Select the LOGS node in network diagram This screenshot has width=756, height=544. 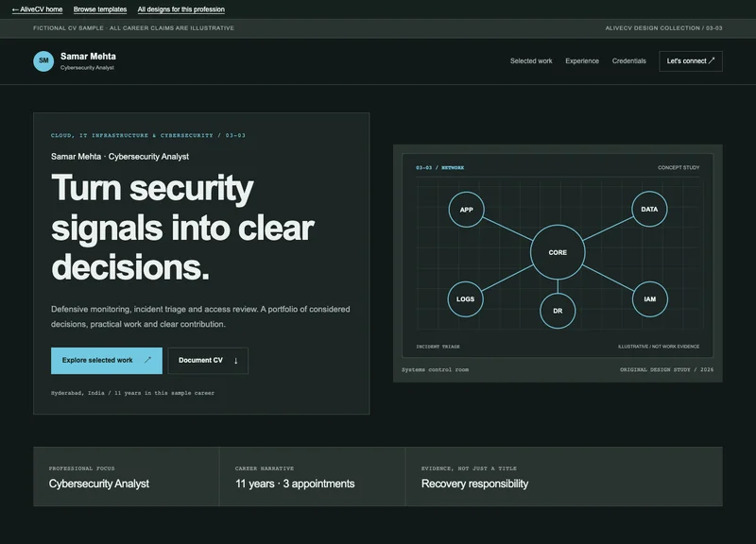(x=465, y=299)
